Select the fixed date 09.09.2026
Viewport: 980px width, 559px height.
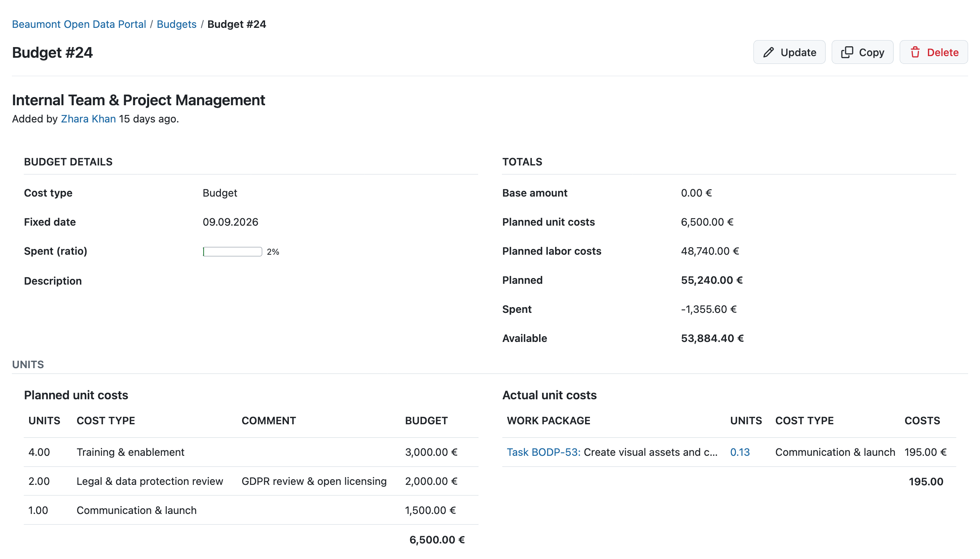point(230,222)
